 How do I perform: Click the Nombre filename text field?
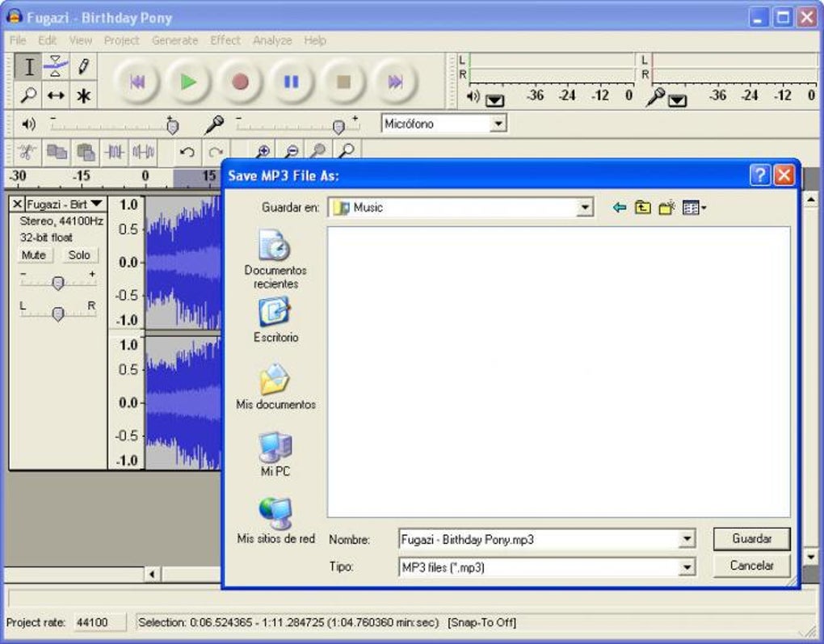coord(539,539)
